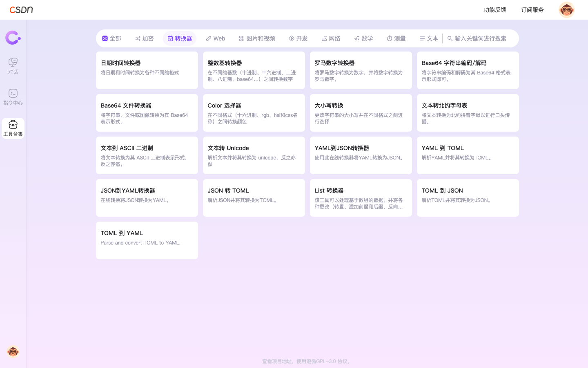Screen dimensions: 588x368
Task: Select the 开发 category tab
Action: click(x=298, y=38)
